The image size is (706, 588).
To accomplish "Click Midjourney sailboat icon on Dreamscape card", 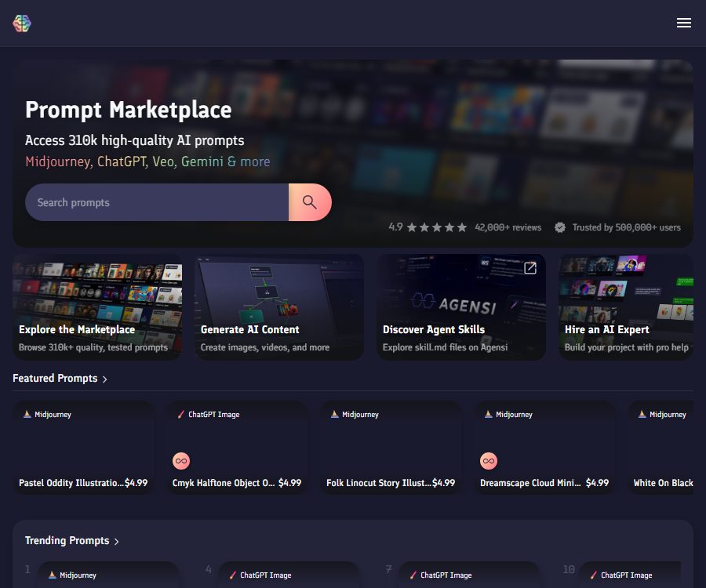I will click(x=489, y=414).
